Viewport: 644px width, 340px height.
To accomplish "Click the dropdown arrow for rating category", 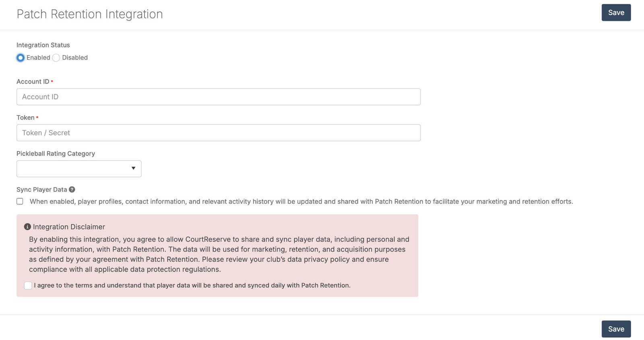I will (133, 168).
